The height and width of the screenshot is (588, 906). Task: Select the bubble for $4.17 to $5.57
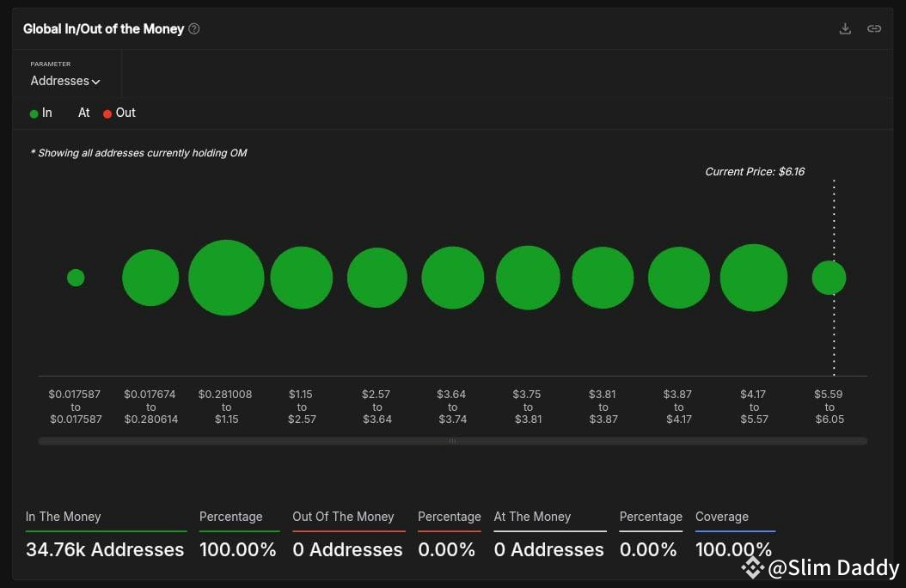[x=754, y=278]
